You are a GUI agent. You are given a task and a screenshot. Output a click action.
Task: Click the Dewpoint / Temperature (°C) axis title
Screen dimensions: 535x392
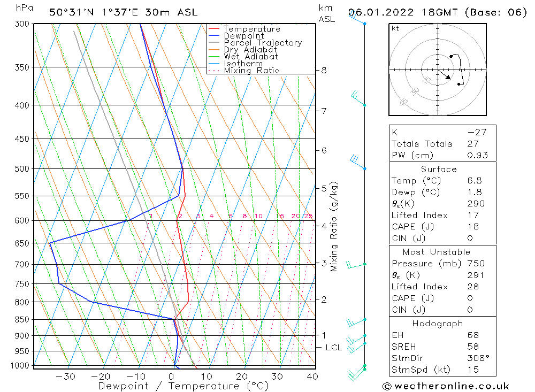[x=183, y=386]
